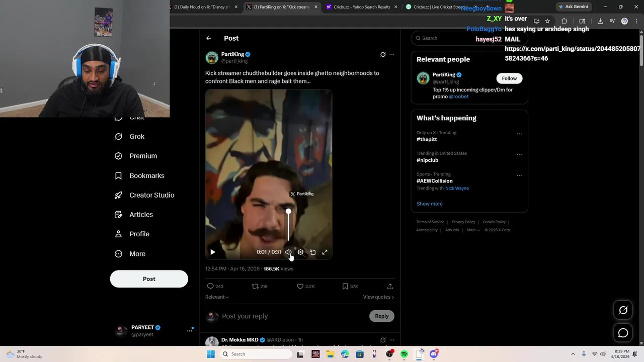Expand the Relevant replies sort dropdown
The image size is (644, 362).
click(x=217, y=297)
